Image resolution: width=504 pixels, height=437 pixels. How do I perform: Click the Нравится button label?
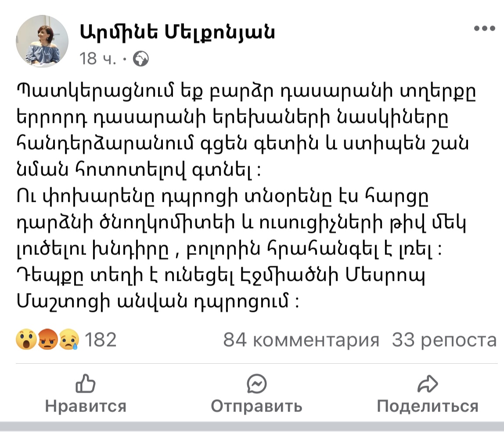(x=86, y=406)
